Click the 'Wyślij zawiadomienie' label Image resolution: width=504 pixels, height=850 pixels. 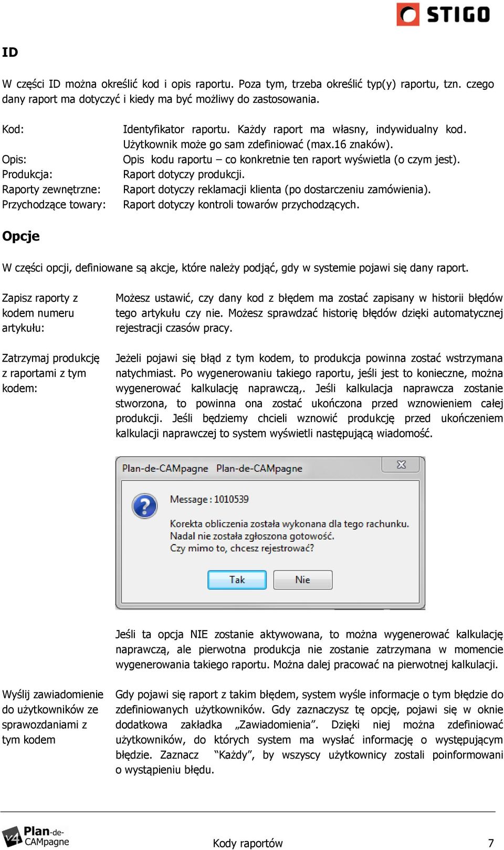pyautogui.click(x=52, y=695)
